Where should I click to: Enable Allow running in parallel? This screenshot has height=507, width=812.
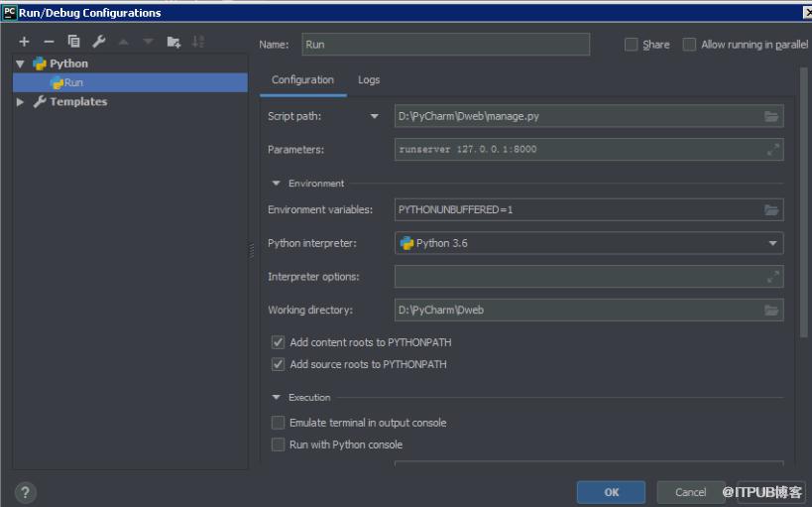[x=689, y=45]
